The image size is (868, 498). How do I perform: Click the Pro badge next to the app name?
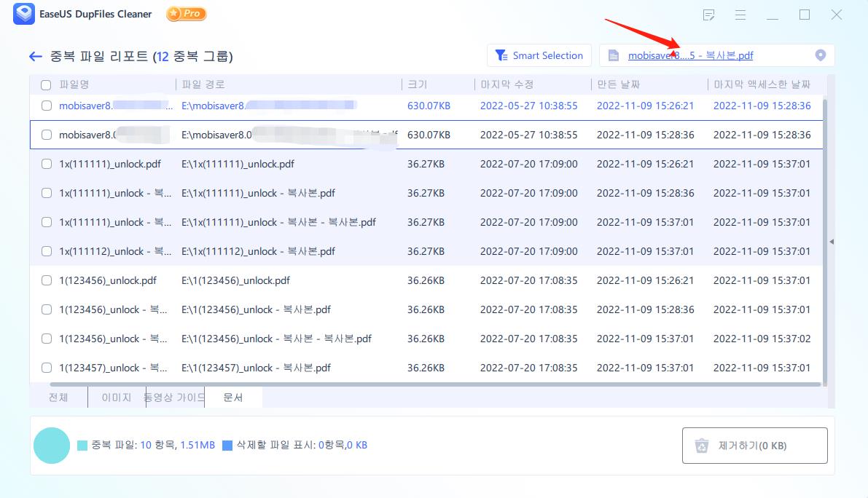pos(186,14)
